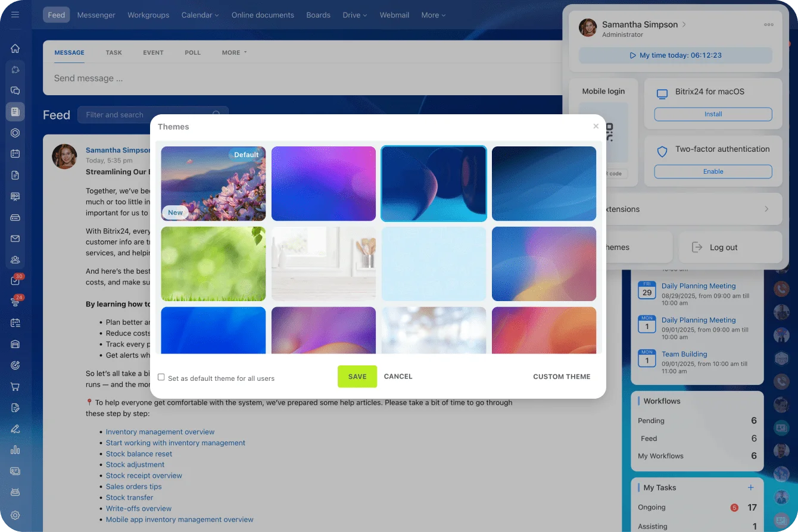Select the green bokeh grass theme thumbnail
This screenshot has height=532, width=798.
pos(213,264)
